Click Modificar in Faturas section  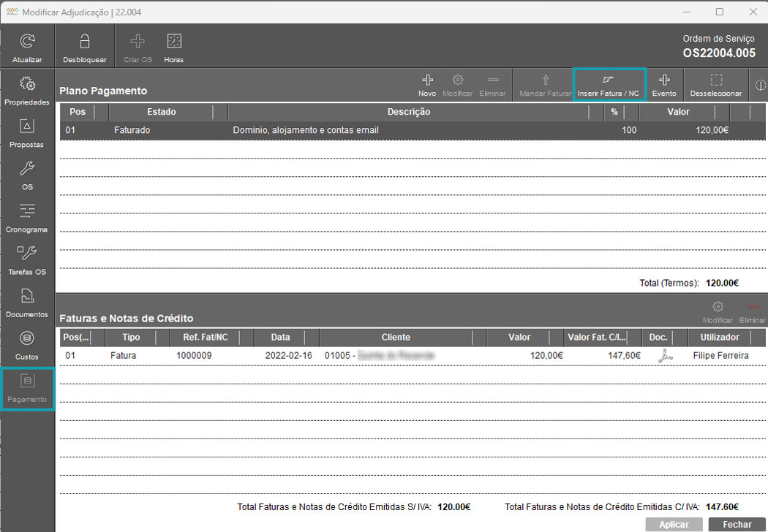tap(718, 312)
